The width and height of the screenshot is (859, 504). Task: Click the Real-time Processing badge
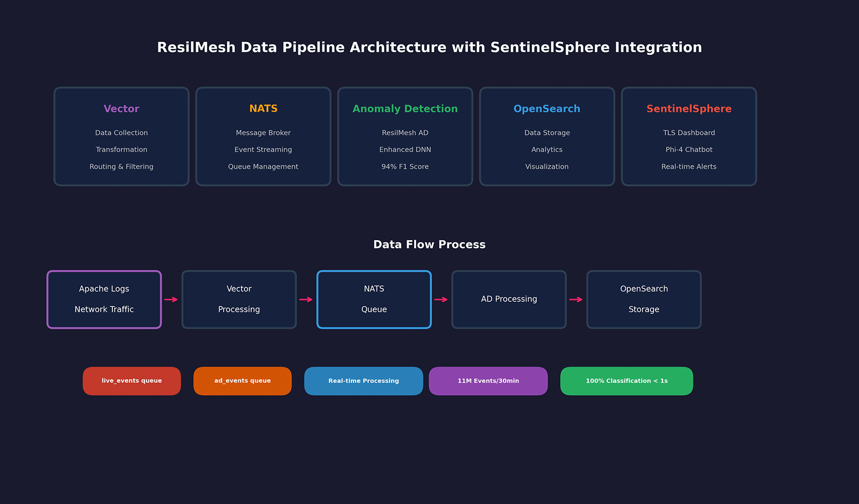(364, 381)
